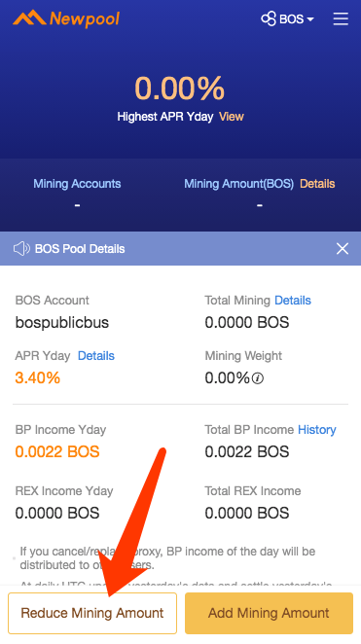The height and width of the screenshot is (644, 361).
Task: Open the hamburger menu
Action: [341, 18]
